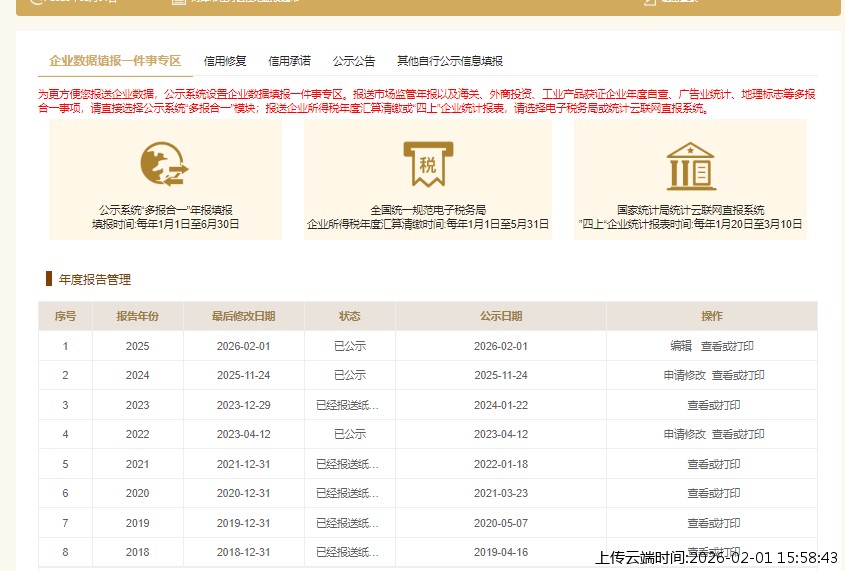The width and height of the screenshot is (845, 571).
Task: Open 查看或打印 for the 2023 report
Action: pyautogui.click(x=713, y=406)
